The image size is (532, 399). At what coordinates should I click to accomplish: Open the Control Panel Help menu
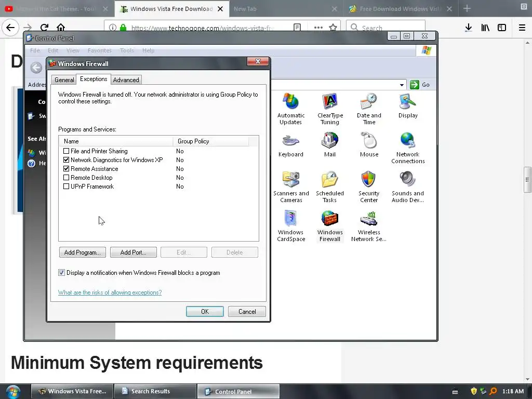pos(148,50)
